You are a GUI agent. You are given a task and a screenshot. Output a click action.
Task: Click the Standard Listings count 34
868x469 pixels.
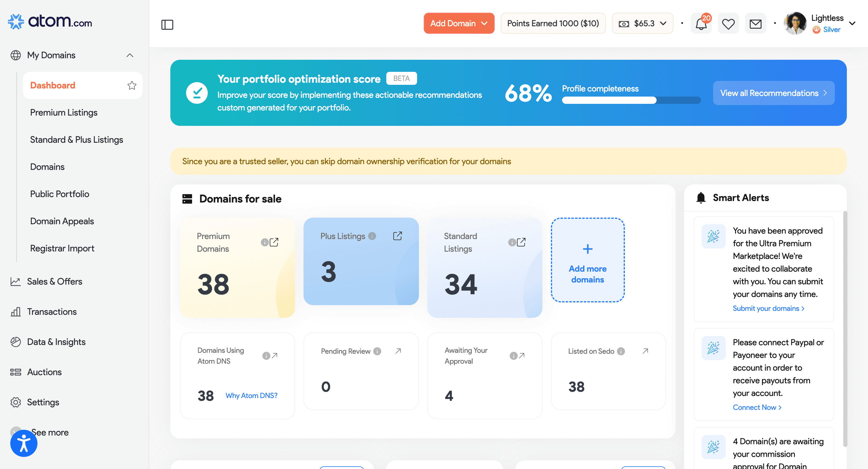tap(461, 284)
